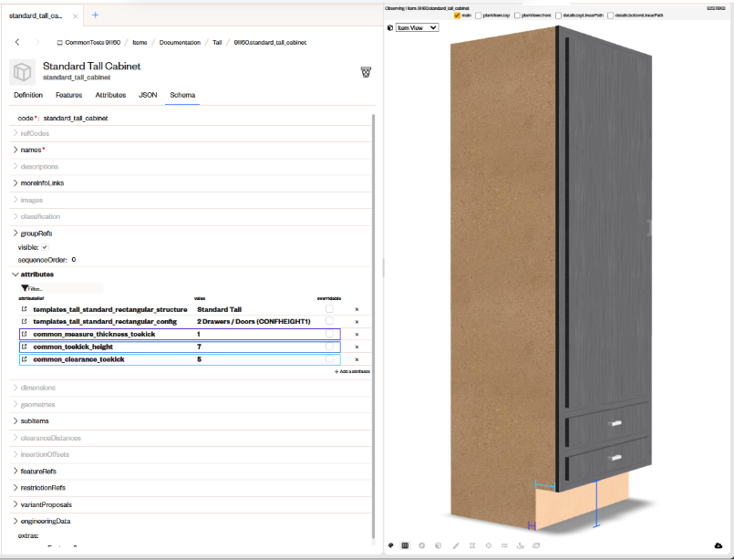734x560 pixels.
Task: Click the brush icon in viewer toolbar
Action: [456, 545]
